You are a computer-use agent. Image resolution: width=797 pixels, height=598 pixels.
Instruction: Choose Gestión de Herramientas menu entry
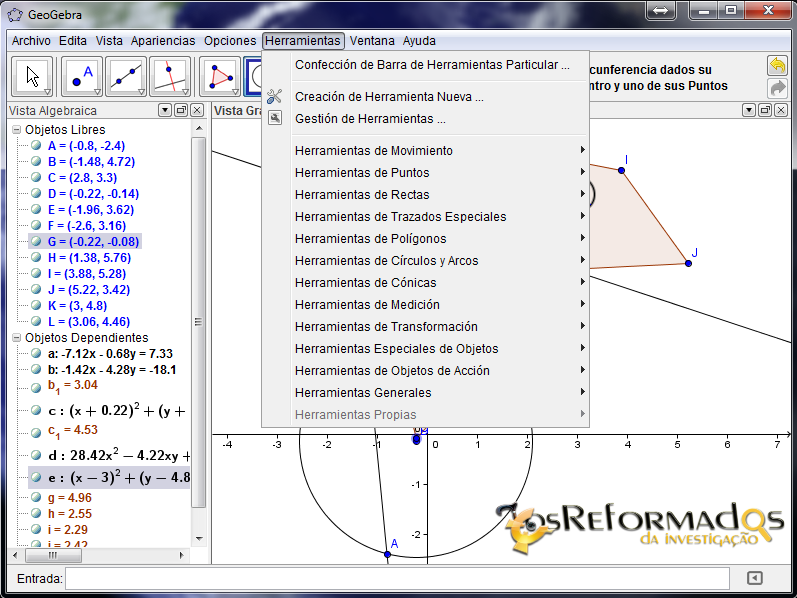[370, 119]
